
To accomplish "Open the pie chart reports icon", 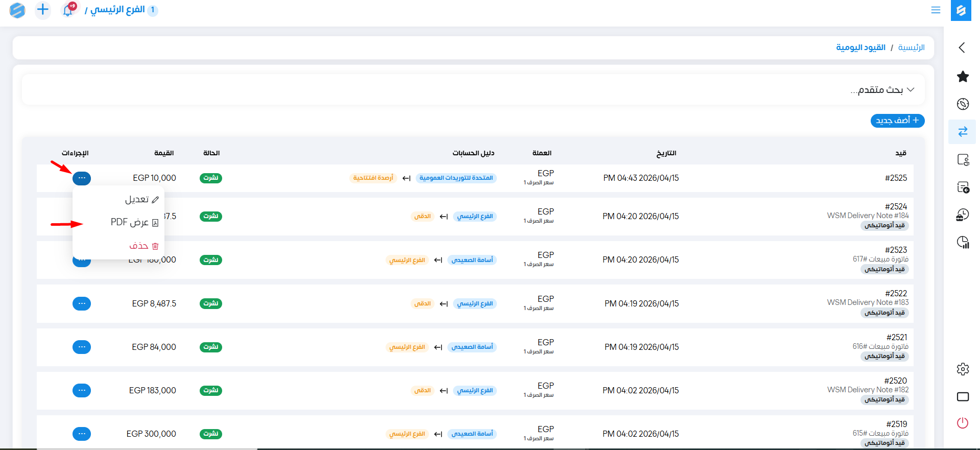I will pyautogui.click(x=963, y=242).
